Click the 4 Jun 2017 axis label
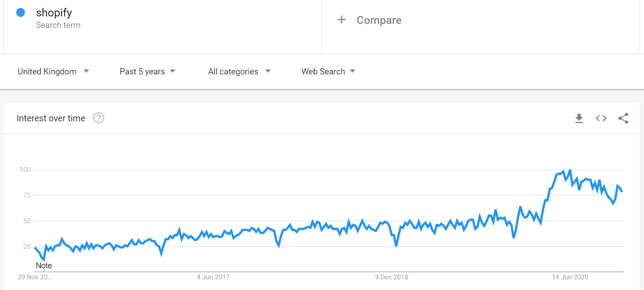This screenshot has width=644, height=290. (x=213, y=277)
